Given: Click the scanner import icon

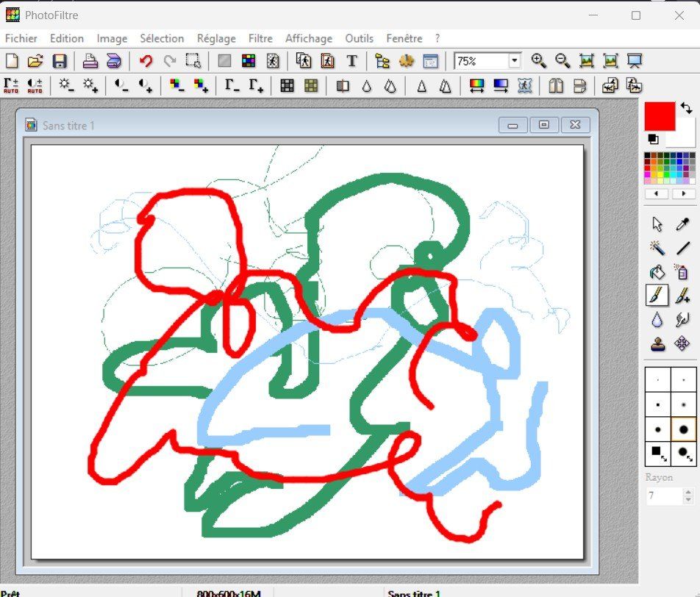Looking at the screenshot, I should click(114, 61).
